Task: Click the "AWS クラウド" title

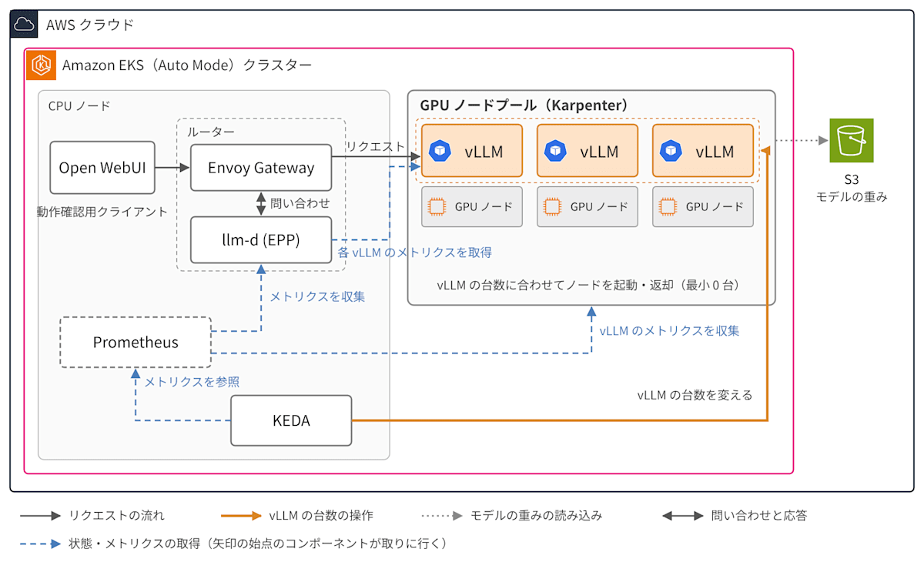Action: [x=90, y=25]
